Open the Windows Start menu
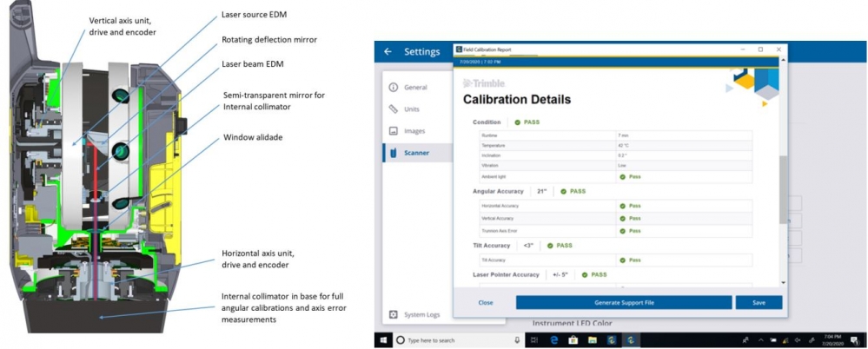The width and height of the screenshot is (868, 349). click(384, 339)
